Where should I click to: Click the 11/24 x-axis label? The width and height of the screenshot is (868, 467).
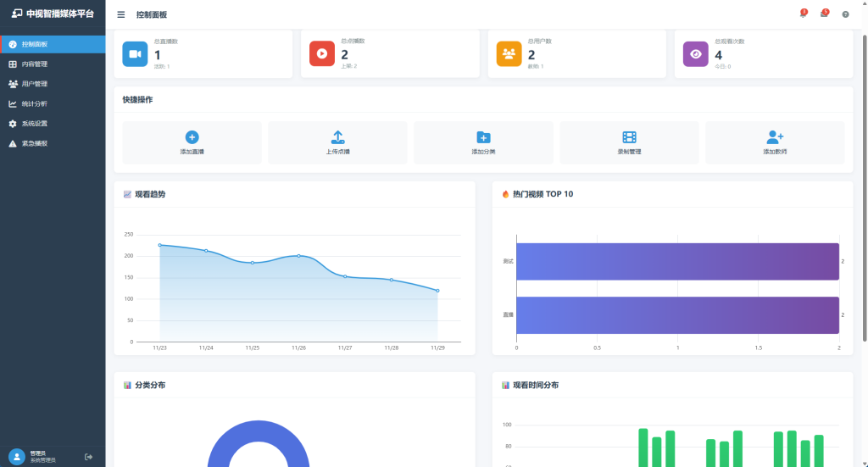[x=206, y=348]
